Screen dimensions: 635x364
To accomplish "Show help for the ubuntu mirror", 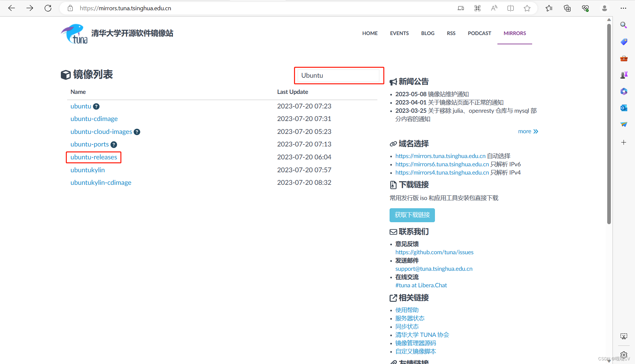I will [x=96, y=106].
